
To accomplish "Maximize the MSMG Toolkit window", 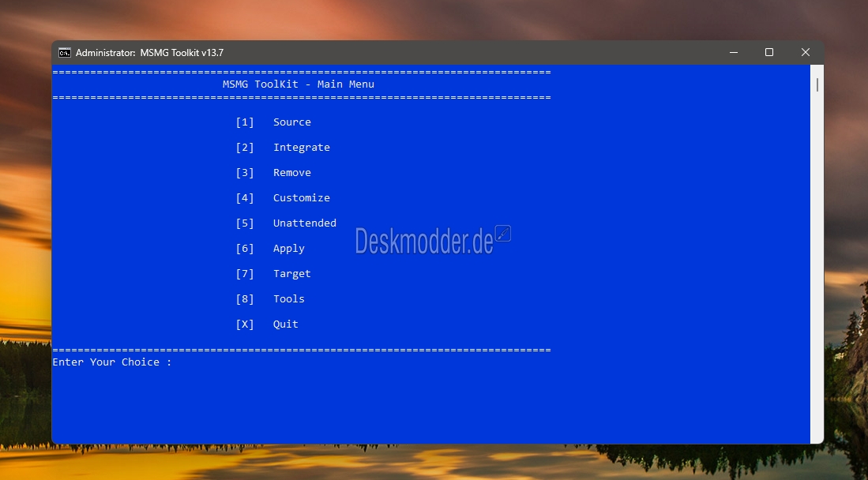I will click(x=769, y=53).
